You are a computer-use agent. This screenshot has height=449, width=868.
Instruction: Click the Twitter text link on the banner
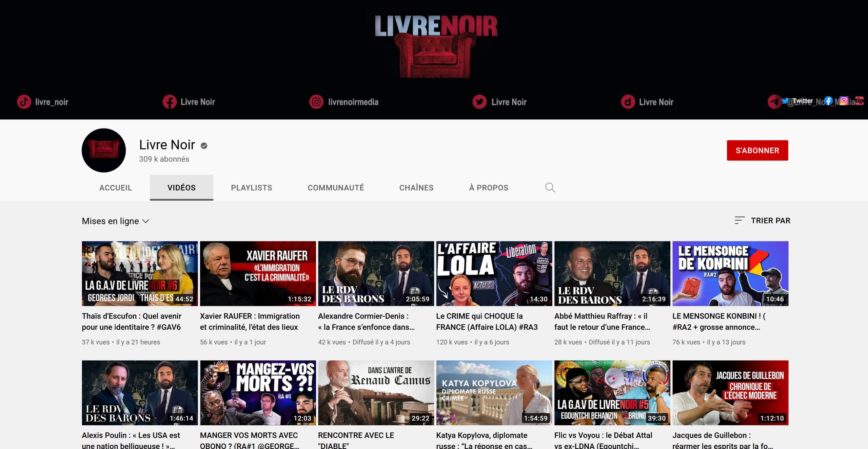point(802,100)
